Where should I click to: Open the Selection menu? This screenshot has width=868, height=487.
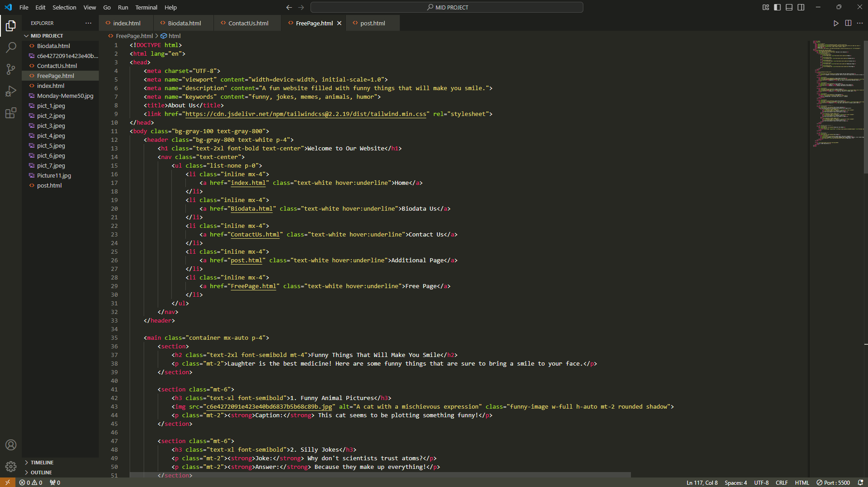(x=64, y=7)
